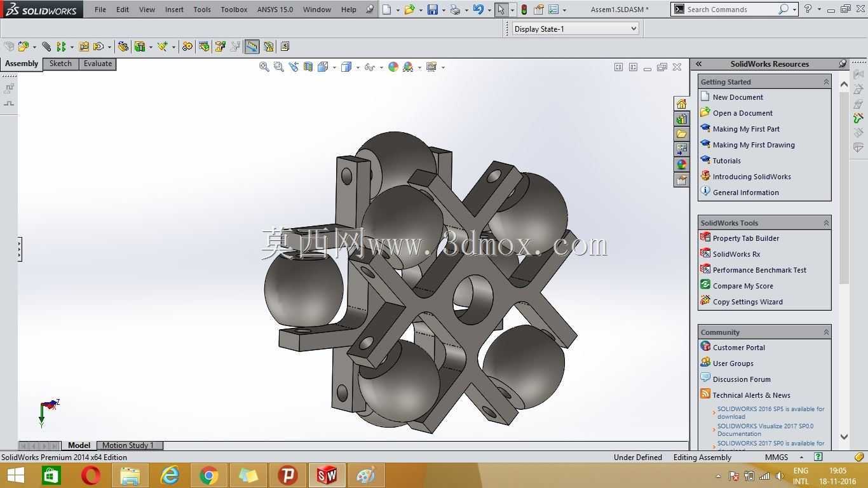Image resolution: width=868 pixels, height=488 pixels.
Task: Switch to the Motion Study 1 tab
Action: pos(128,445)
